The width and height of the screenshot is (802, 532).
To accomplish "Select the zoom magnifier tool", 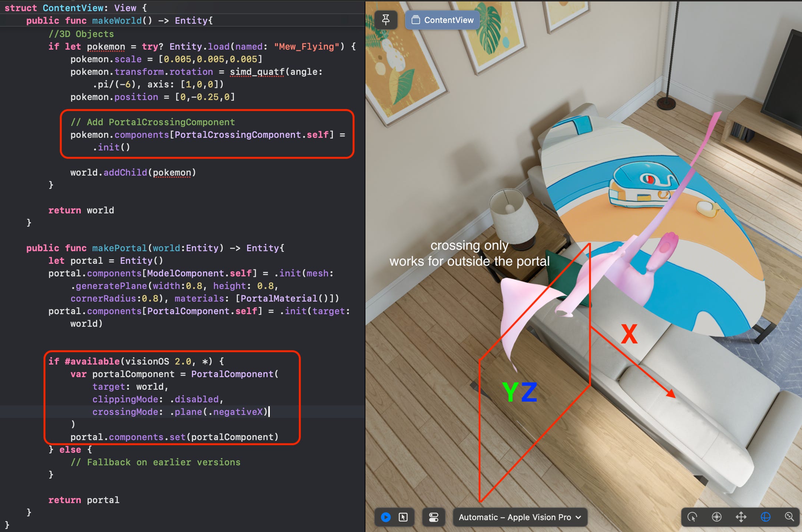I will click(x=789, y=517).
